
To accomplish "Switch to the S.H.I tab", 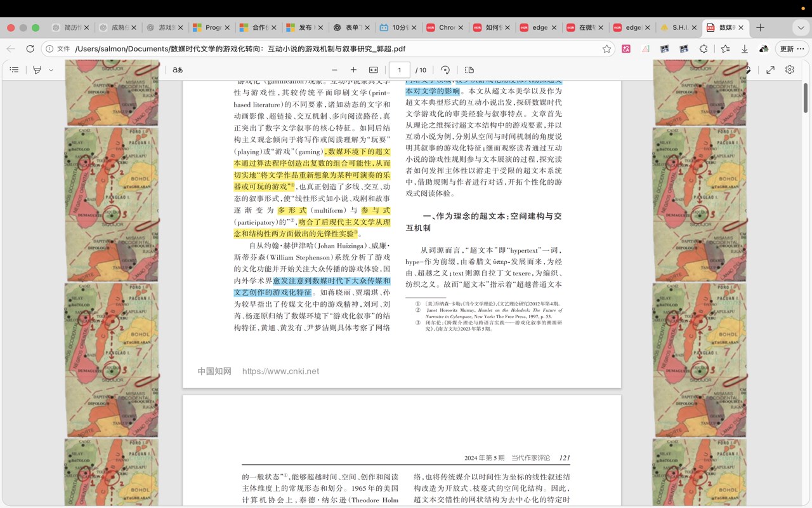I will (x=678, y=27).
